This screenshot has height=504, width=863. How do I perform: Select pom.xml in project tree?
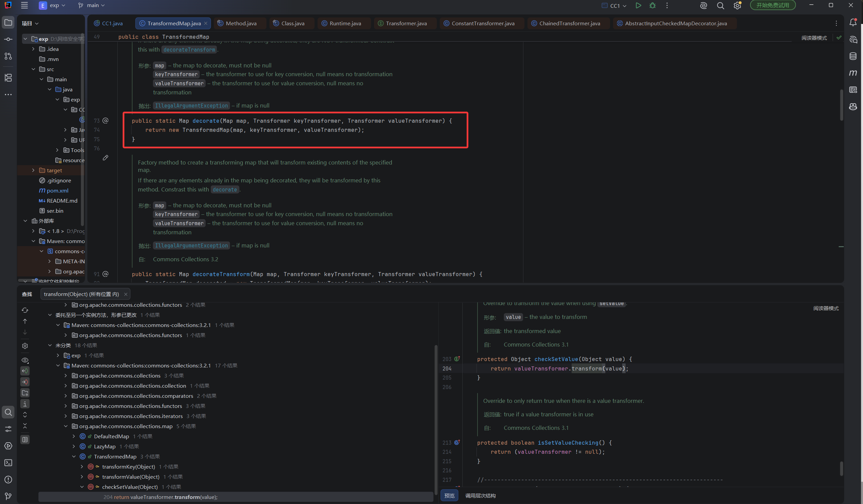tap(58, 190)
